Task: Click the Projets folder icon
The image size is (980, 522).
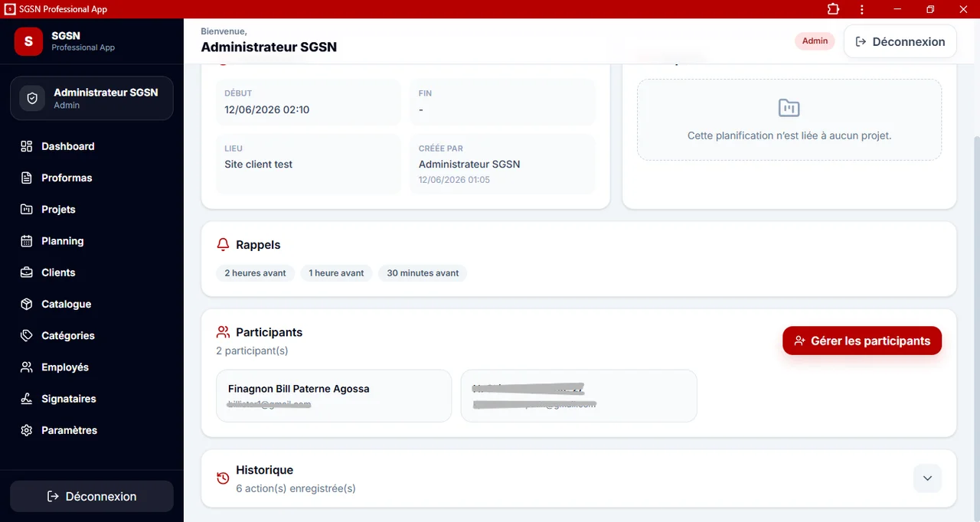Action: [27, 209]
